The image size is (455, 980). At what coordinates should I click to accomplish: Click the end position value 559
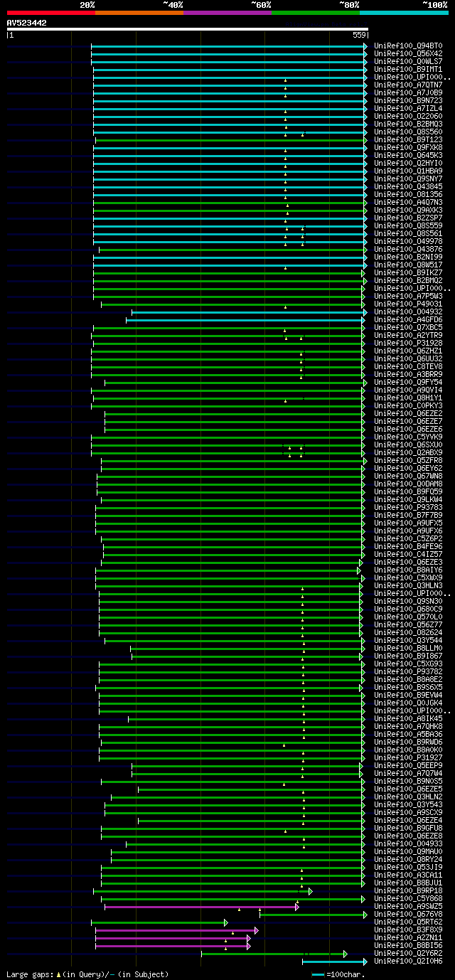tap(360, 35)
